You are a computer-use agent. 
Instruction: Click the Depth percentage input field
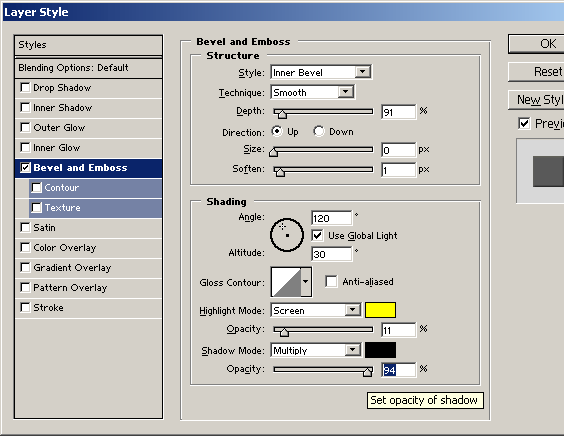(399, 112)
